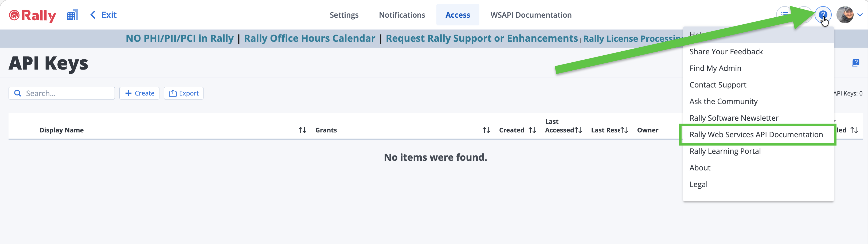Select Find My Admin menu item
Image resolution: width=868 pixels, height=244 pixels.
pyautogui.click(x=758, y=68)
